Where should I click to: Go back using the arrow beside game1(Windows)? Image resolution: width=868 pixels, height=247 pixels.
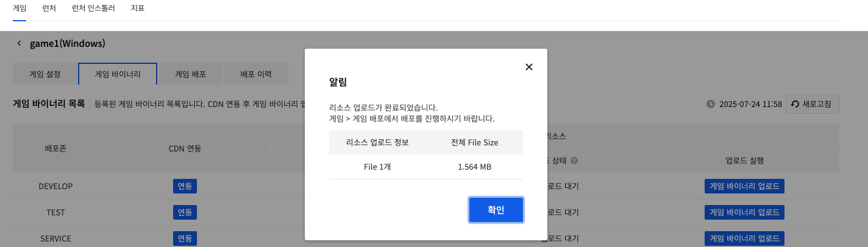[19, 44]
